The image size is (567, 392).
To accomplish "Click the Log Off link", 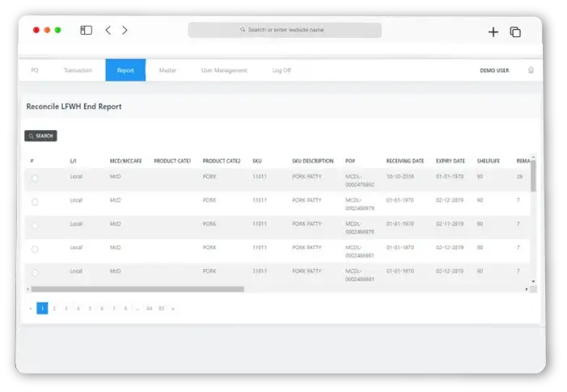I will tap(281, 70).
